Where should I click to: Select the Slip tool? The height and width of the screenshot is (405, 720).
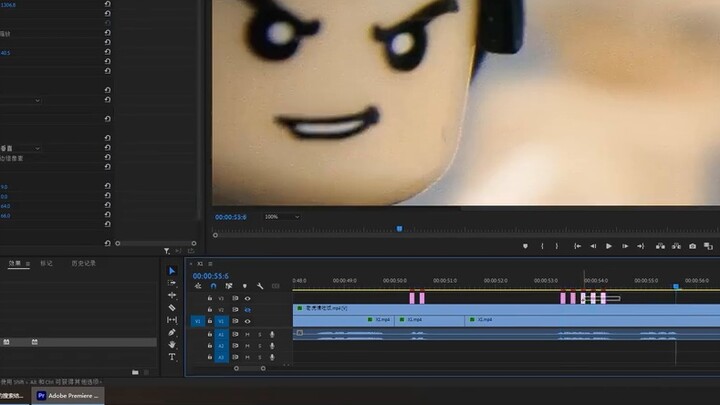point(172,320)
